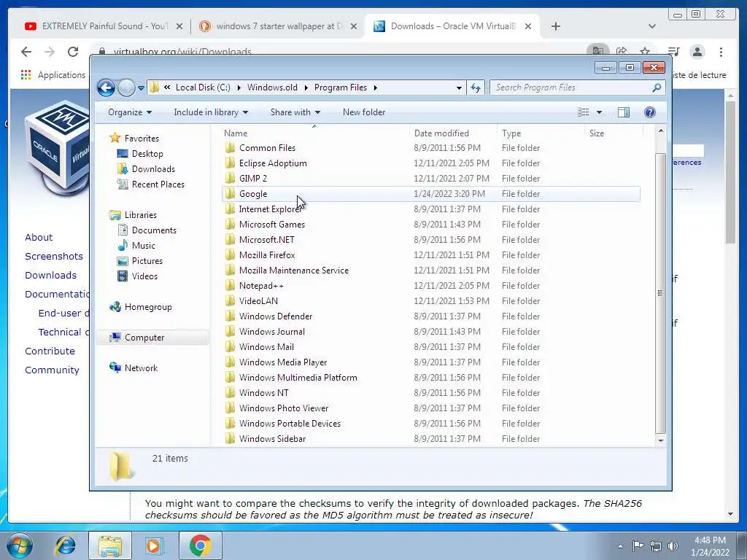Viewport: 747px width, 560px height.
Task: Select the Windows Defender folder icon
Action: click(x=230, y=316)
